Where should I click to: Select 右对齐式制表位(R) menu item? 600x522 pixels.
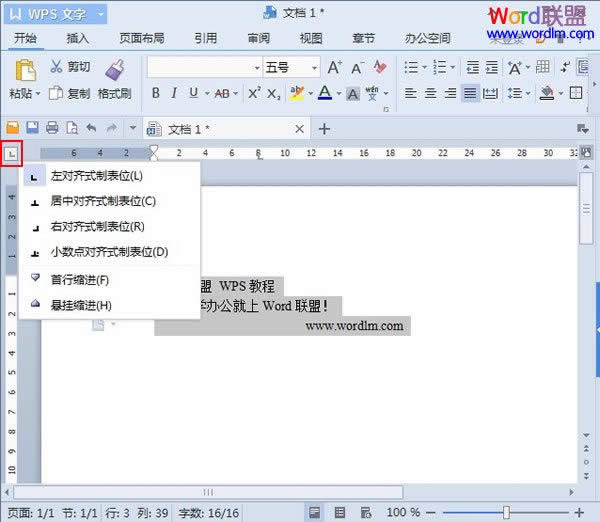110,227
